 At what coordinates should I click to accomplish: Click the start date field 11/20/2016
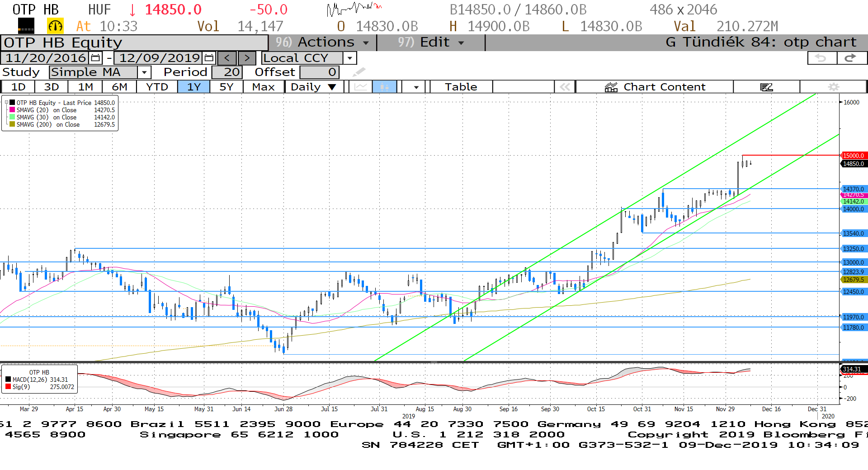45,58
